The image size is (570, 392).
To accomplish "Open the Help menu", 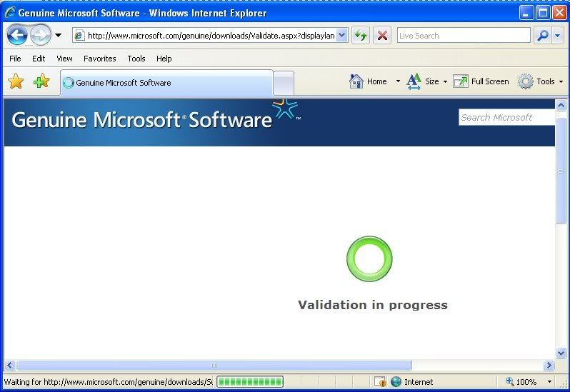I will (x=164, y=59).
